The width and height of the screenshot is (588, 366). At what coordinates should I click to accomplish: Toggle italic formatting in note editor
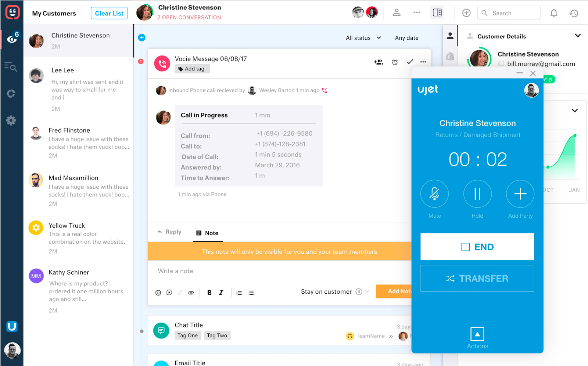click(x=221, y=293)
